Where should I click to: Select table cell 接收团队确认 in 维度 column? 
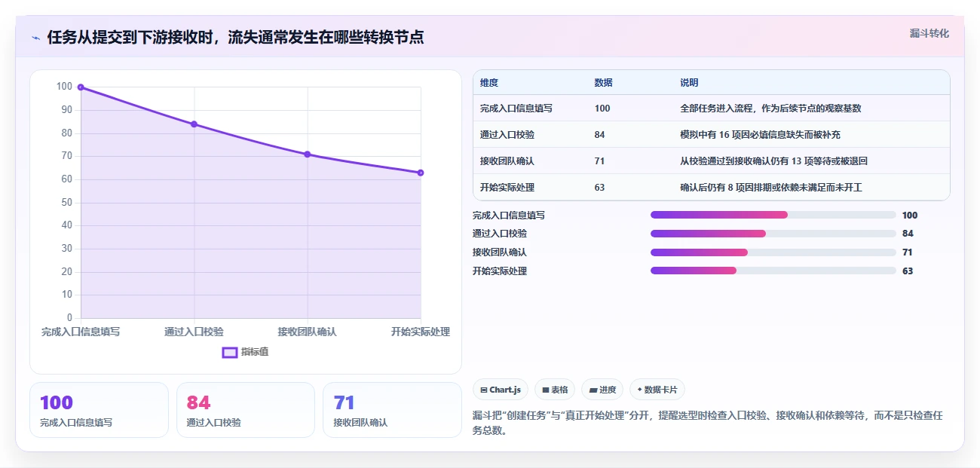pyautogui.click(x=507, y=161)
